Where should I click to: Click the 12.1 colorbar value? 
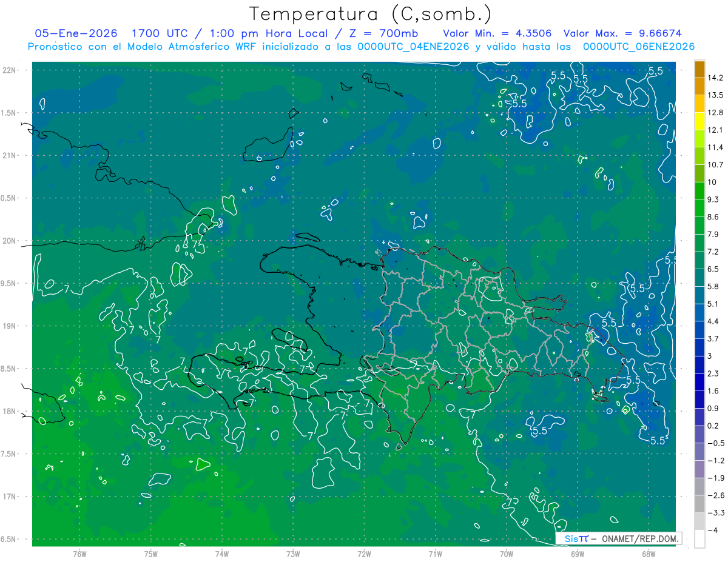(x=715, y=130)
